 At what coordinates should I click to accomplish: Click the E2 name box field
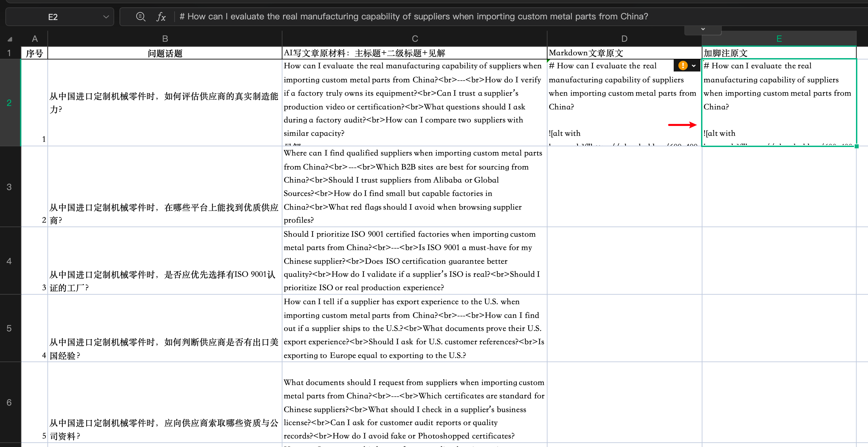pyautogui.click(x=53, y=17)
